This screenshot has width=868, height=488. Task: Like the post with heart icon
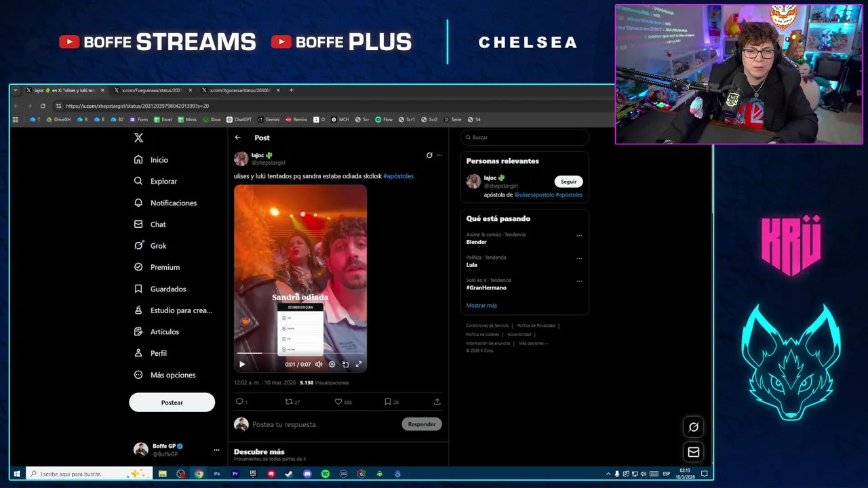pos(338,402)
